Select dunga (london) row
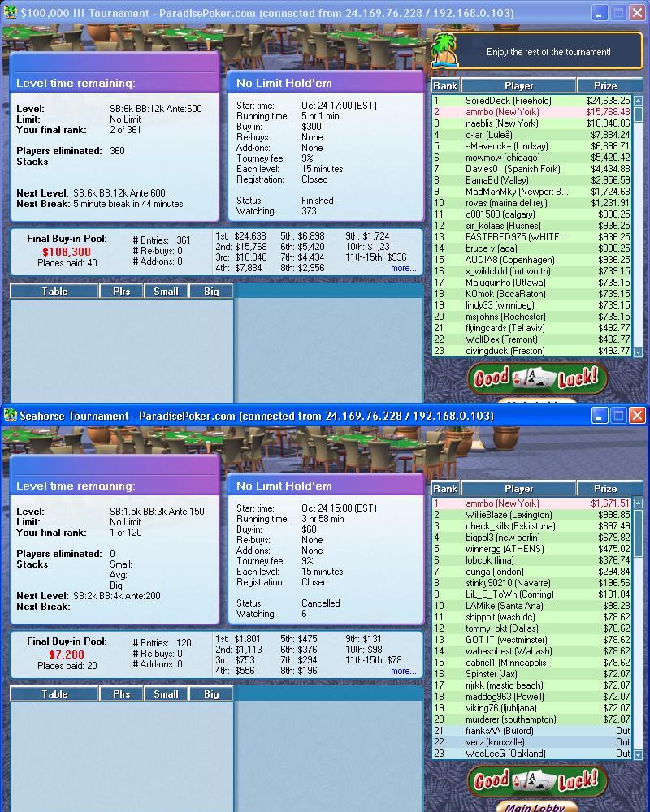The image size is (650, 812). click(x=532, y=572)
